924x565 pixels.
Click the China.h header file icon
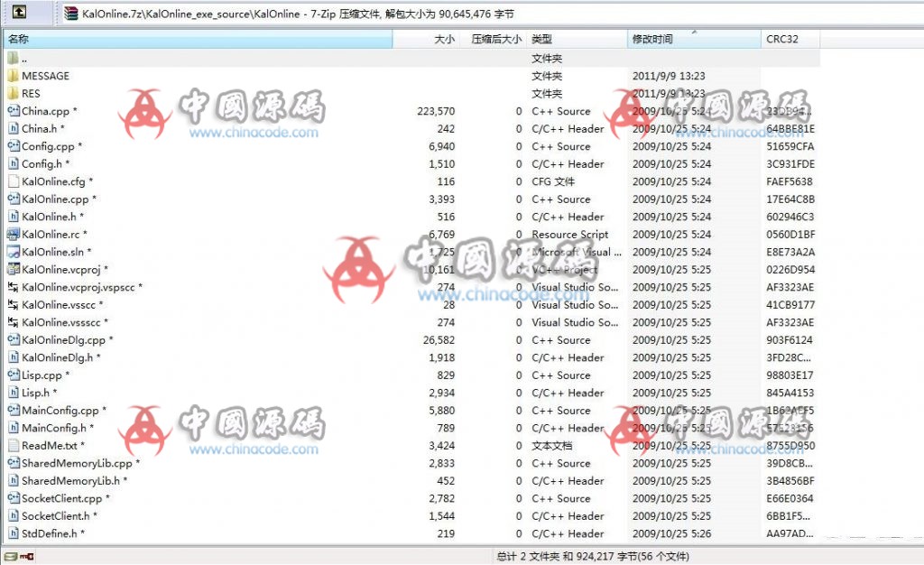click(x=13, y=128)
